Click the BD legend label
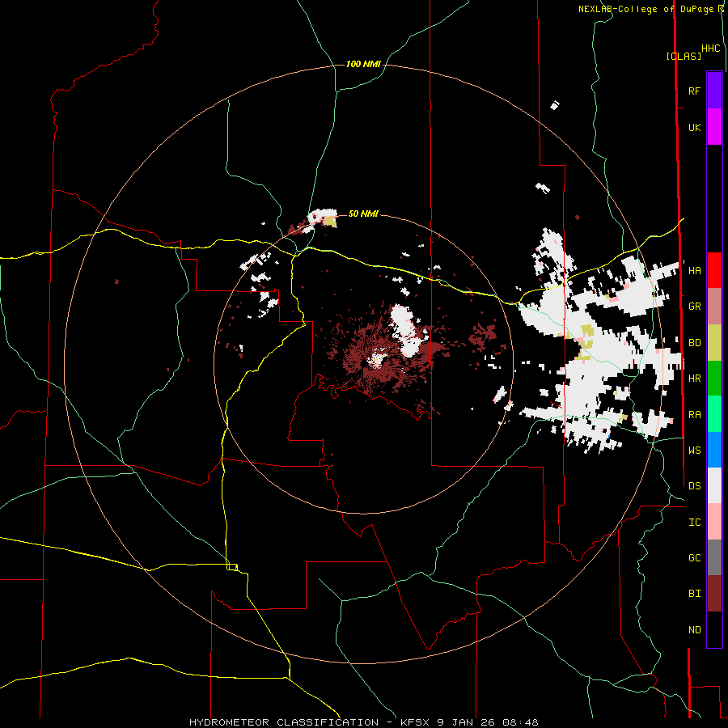The height and width of the screenshot is (728, 728). (694, 343)
